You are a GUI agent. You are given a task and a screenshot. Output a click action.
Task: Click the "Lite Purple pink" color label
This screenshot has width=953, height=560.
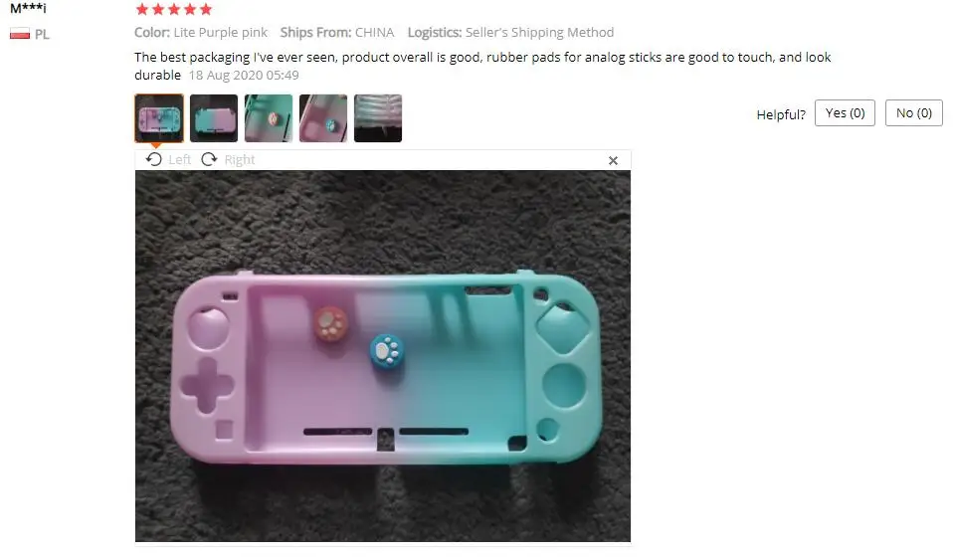click(x=220, y=32)
